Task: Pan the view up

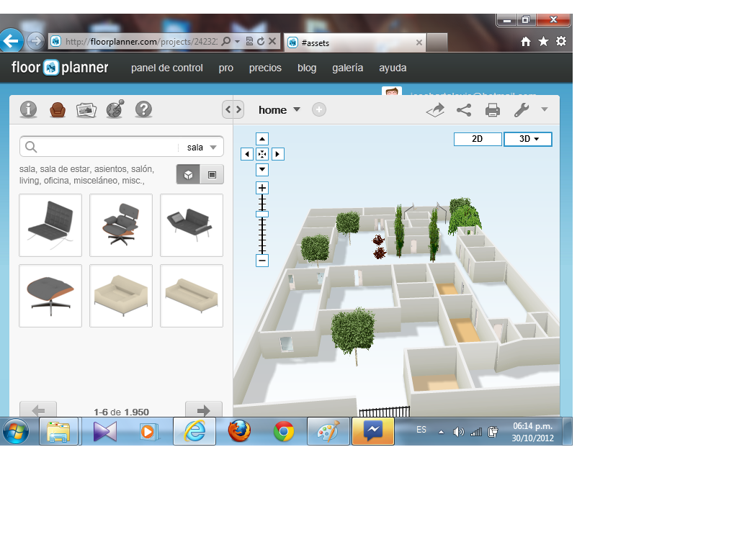Action: [x=262, y=139]
